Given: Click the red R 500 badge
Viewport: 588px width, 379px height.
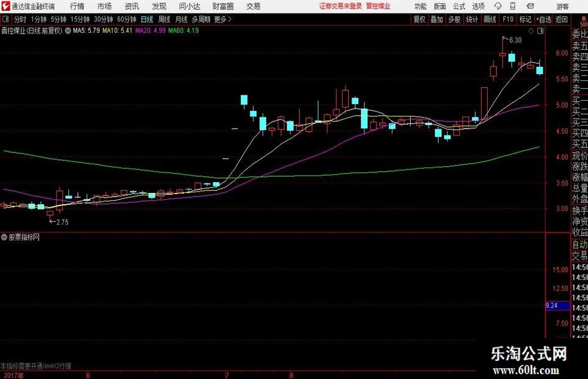Looking at the screenshot, I should click(584, 21).
